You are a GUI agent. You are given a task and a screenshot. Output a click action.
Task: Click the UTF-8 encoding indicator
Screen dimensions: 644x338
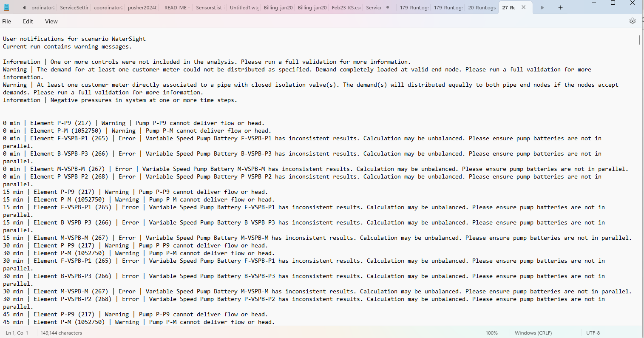point(593,333)
